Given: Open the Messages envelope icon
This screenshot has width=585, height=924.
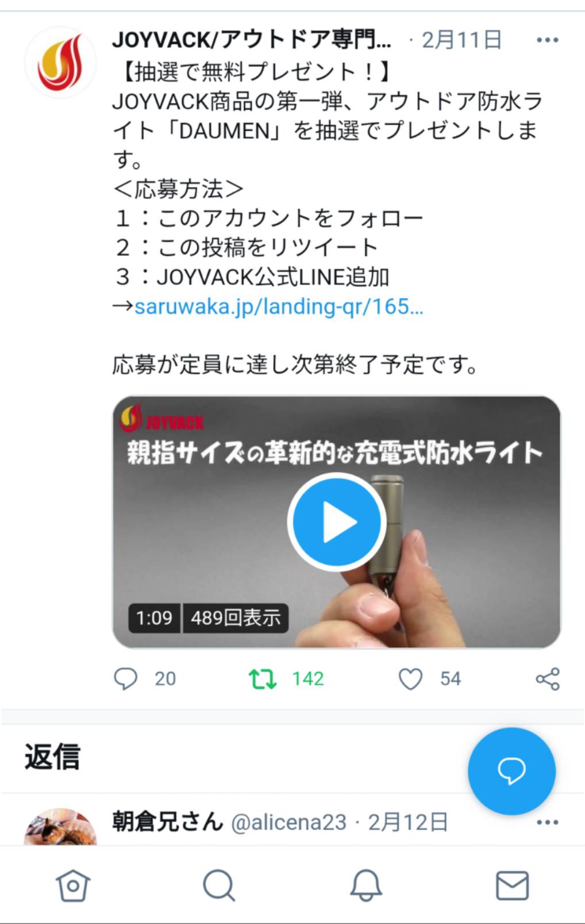Looking at the screenshot, I should tap(512, 885).
